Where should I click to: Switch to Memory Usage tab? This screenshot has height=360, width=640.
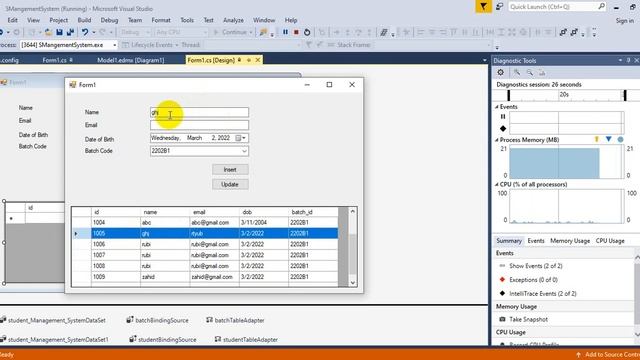coord(570,241)
